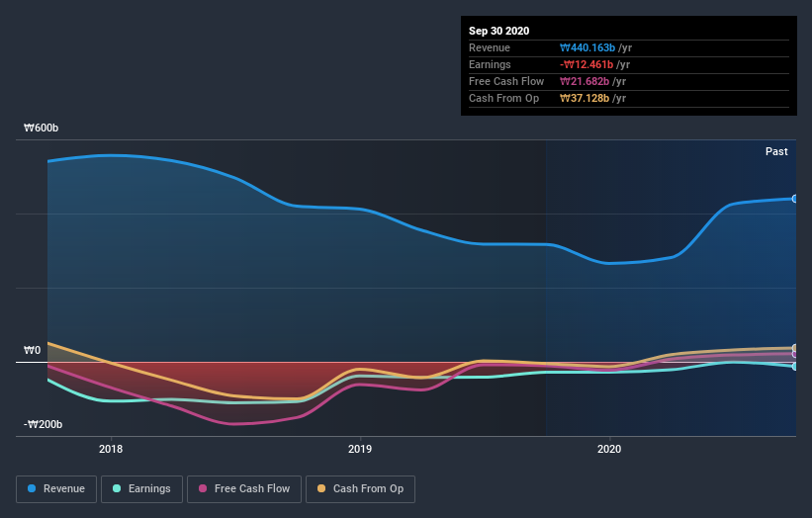Toggle the Revenue series legend button

[56, 489]
